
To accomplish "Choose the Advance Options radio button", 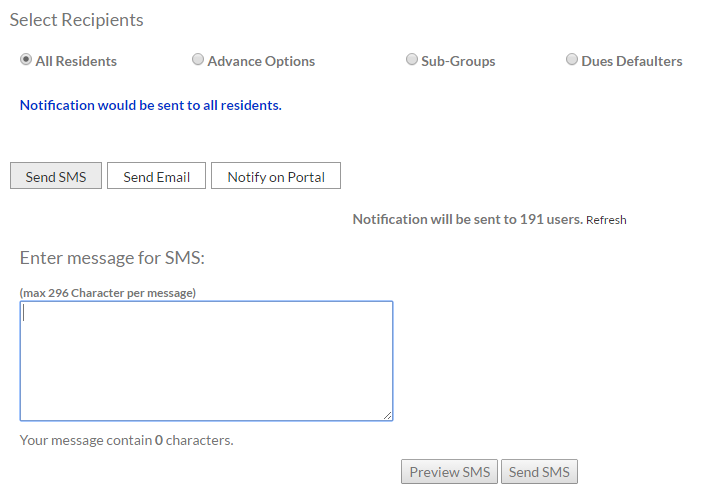I will click(x=198, y=59).
